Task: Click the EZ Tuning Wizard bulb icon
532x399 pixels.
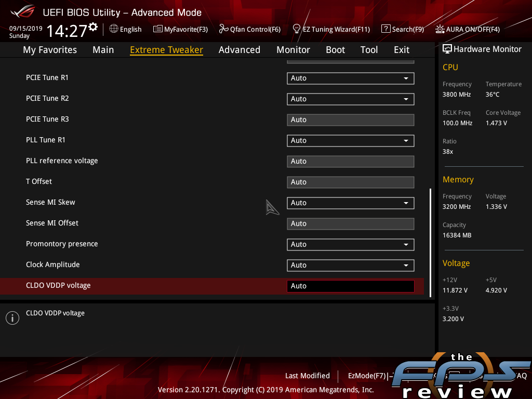Action: (x=296, y=29)
